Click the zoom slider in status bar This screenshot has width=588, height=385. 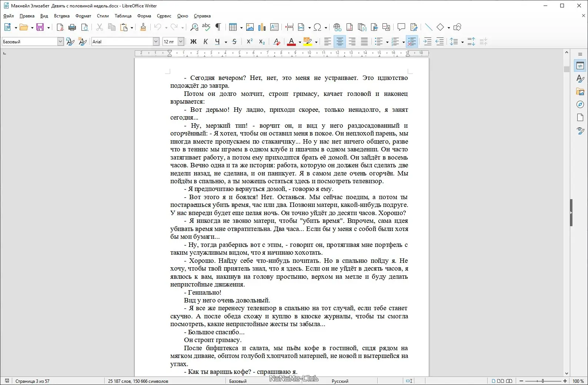[543, 381]
